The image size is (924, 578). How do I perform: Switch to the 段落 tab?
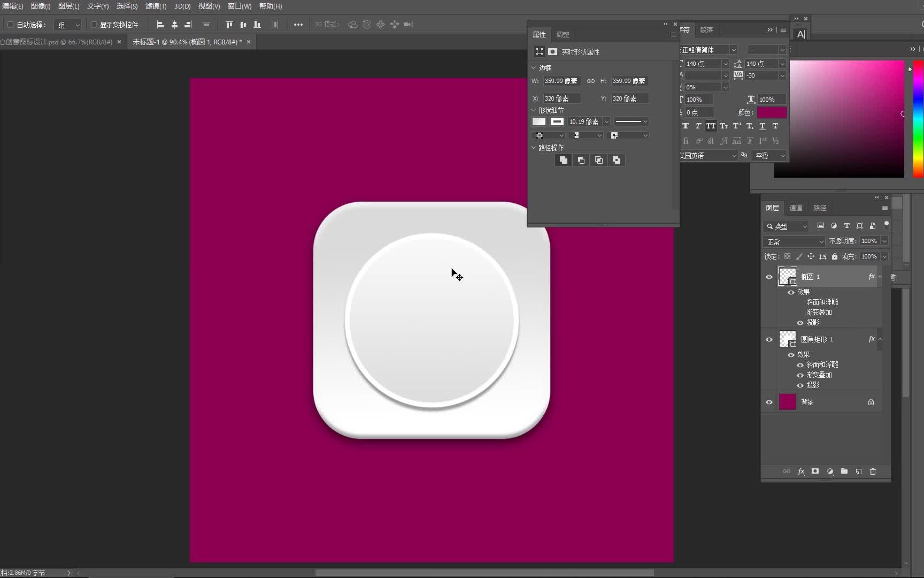[706, 30]
